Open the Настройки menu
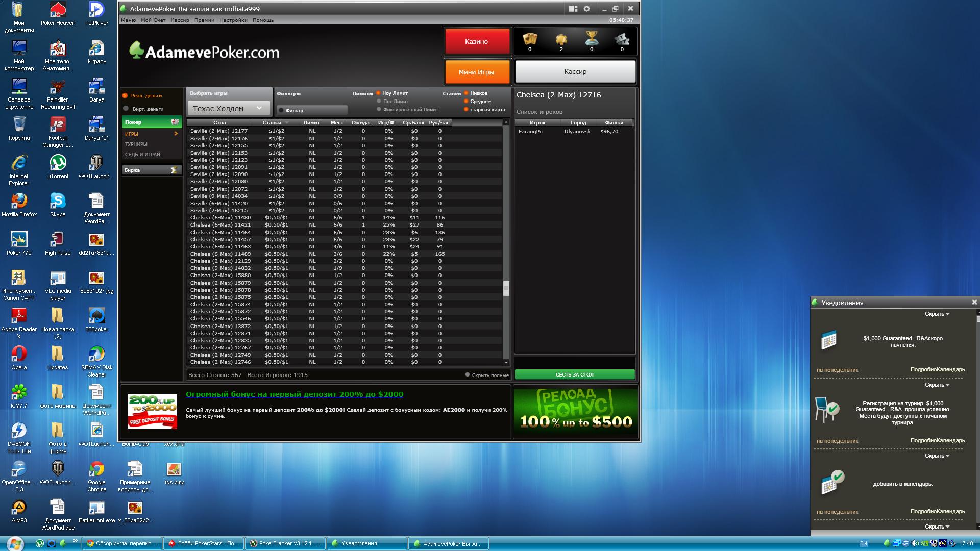Viewport: 980px width, 551px height. point(233,20)
